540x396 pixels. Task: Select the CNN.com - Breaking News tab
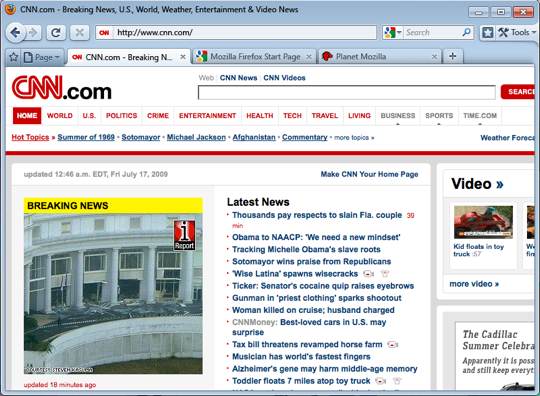pos(128,57)
